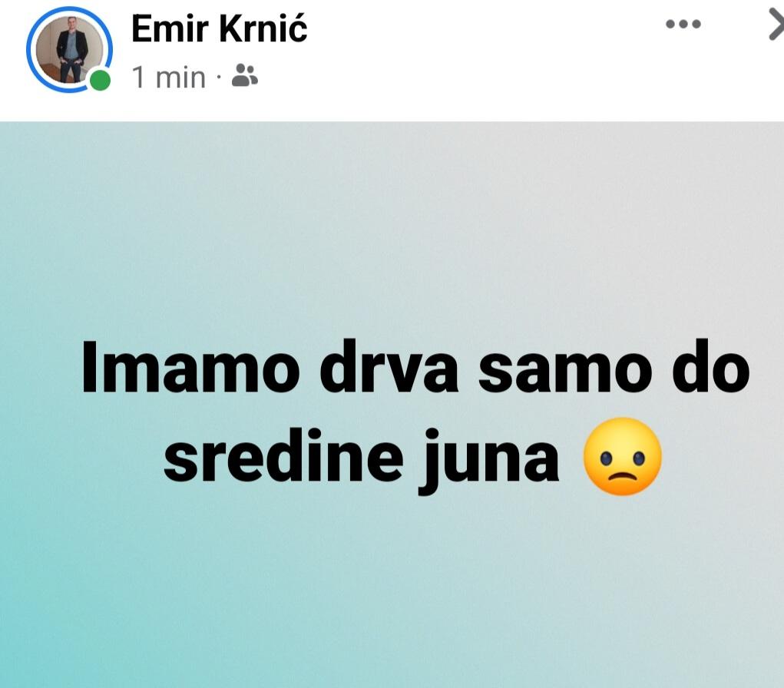The height and width of the screenshot is (688, 784).
Task: Click the green online status dot
Action: [100, 80]
